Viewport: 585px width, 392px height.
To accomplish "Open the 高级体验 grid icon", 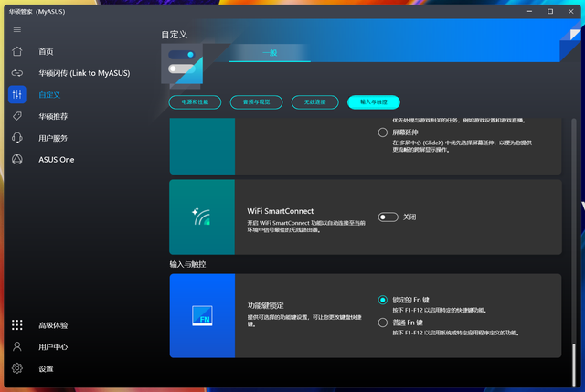I will pos(17,325).
